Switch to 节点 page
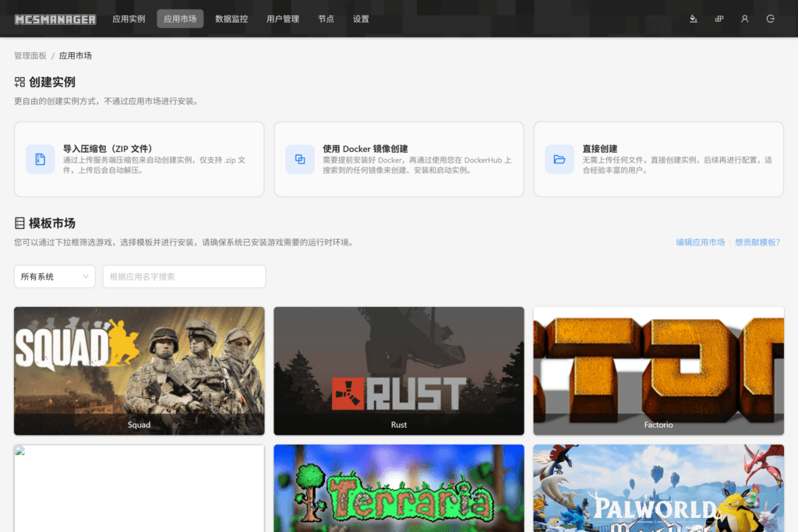This screenshot has width=798, height=532. (326, 19)
